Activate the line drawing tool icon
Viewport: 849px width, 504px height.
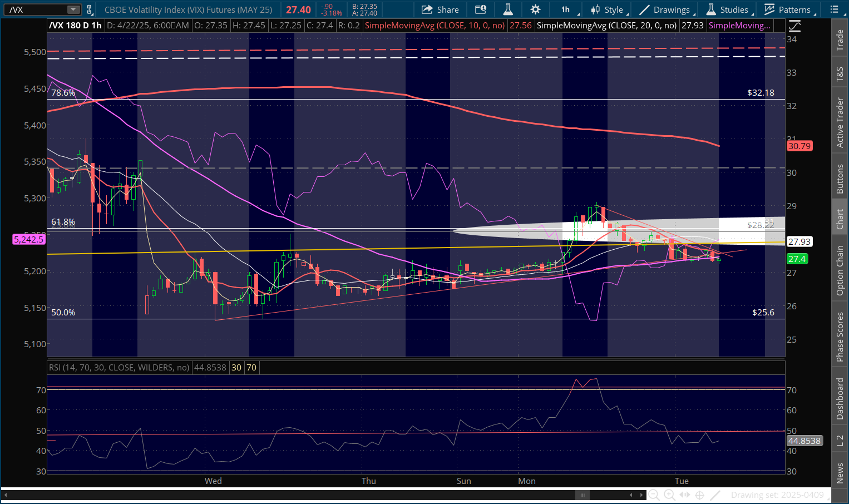pos(715,495)
